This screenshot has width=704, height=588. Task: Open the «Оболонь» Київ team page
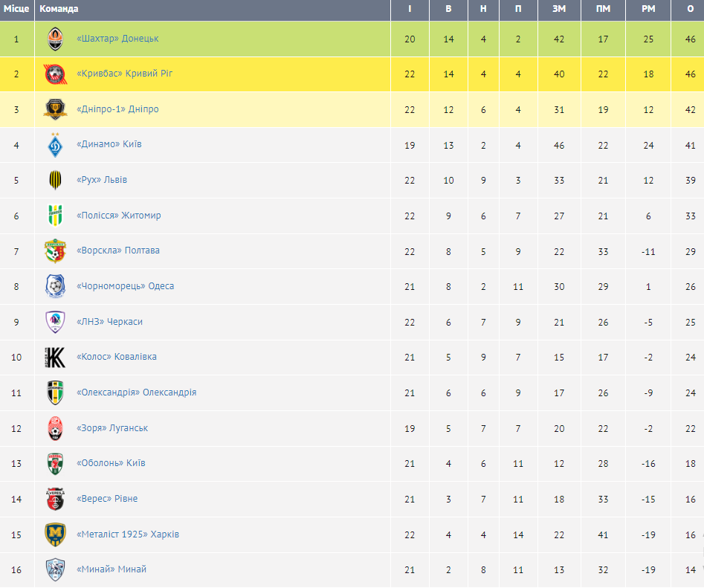(x=111, y=463)
